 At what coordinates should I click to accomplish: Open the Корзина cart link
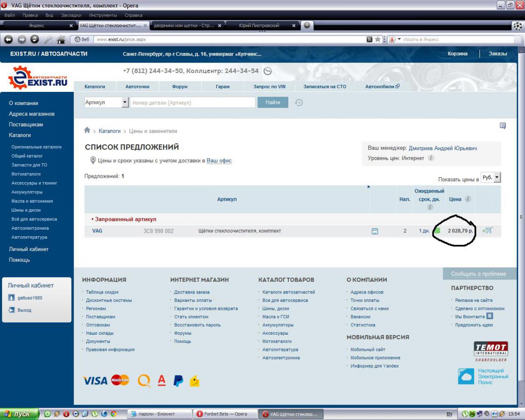tap(458, 54)
